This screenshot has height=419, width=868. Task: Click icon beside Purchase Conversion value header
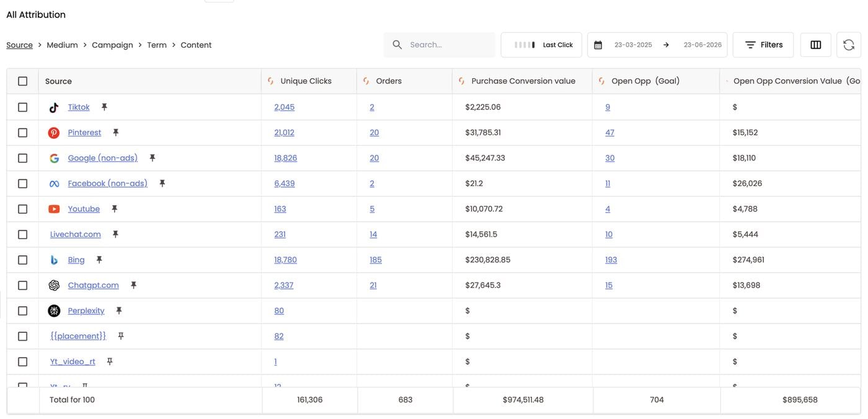462,81
